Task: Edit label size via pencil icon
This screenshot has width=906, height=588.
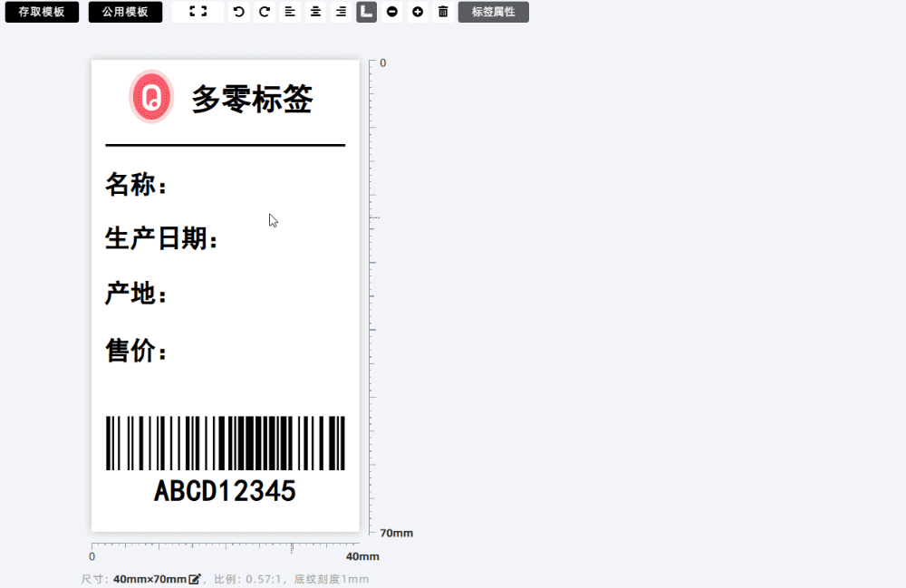Action: point(195,579)
